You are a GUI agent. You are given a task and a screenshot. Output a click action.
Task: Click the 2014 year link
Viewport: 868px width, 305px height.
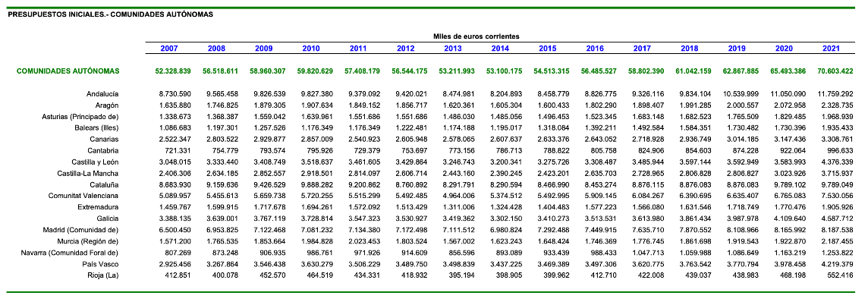[500, 49]
